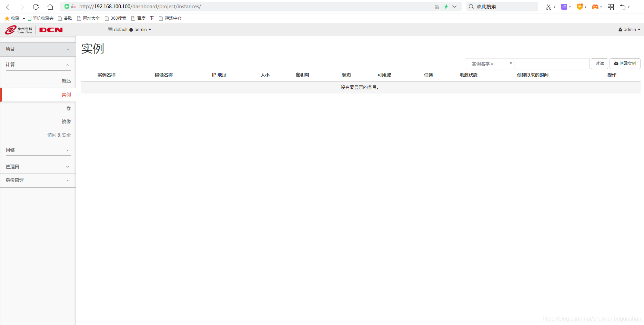Click the 创建实例 button
The image size is (644, 325).
pyautogui.click(x=625, y=63)
